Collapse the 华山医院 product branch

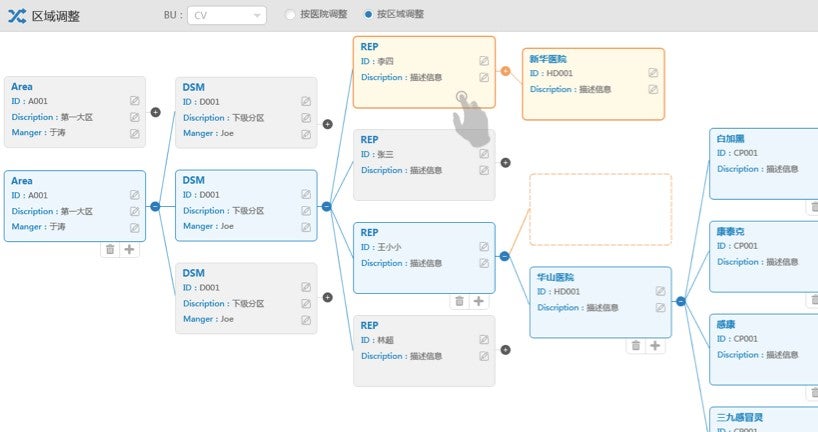click(681, 301)
